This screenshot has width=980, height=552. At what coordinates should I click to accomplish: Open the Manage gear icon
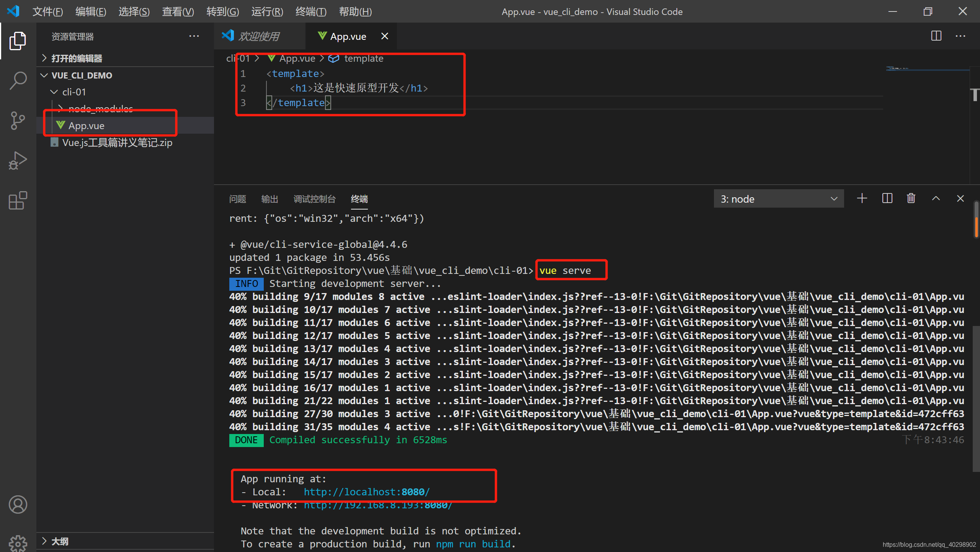(18, 543)
